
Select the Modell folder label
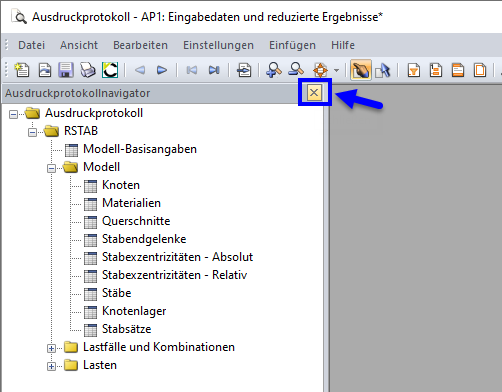[101, 167]
